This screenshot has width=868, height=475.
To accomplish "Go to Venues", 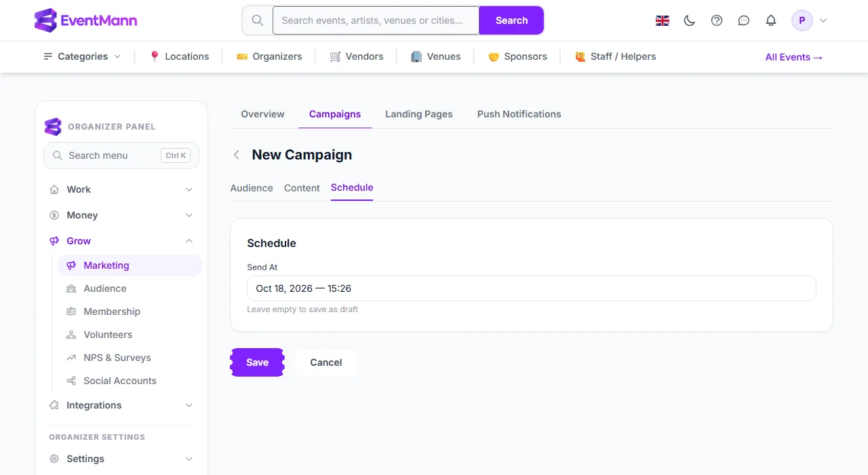I will point(436,56).
